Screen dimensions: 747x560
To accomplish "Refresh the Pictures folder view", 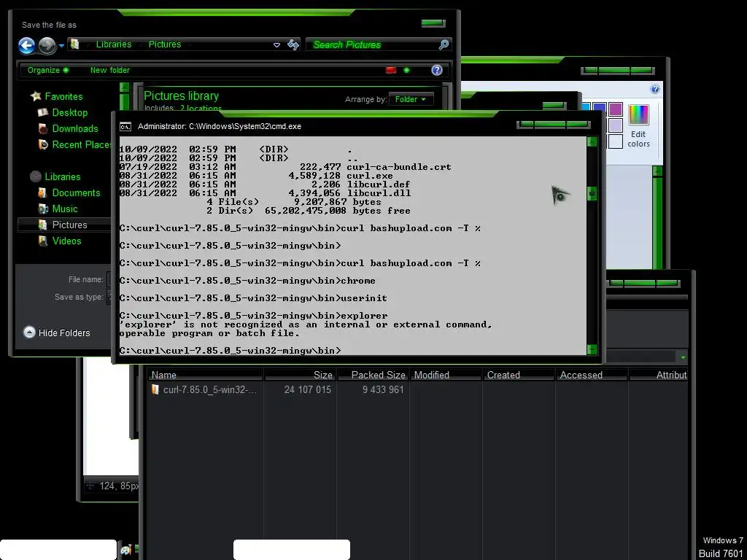I will point(293,44).
